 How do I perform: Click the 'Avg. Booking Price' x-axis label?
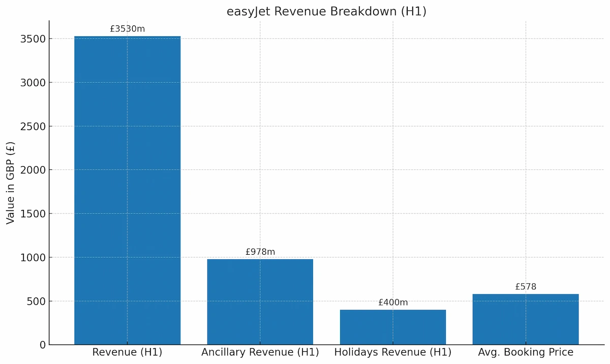tap(526, 352)
